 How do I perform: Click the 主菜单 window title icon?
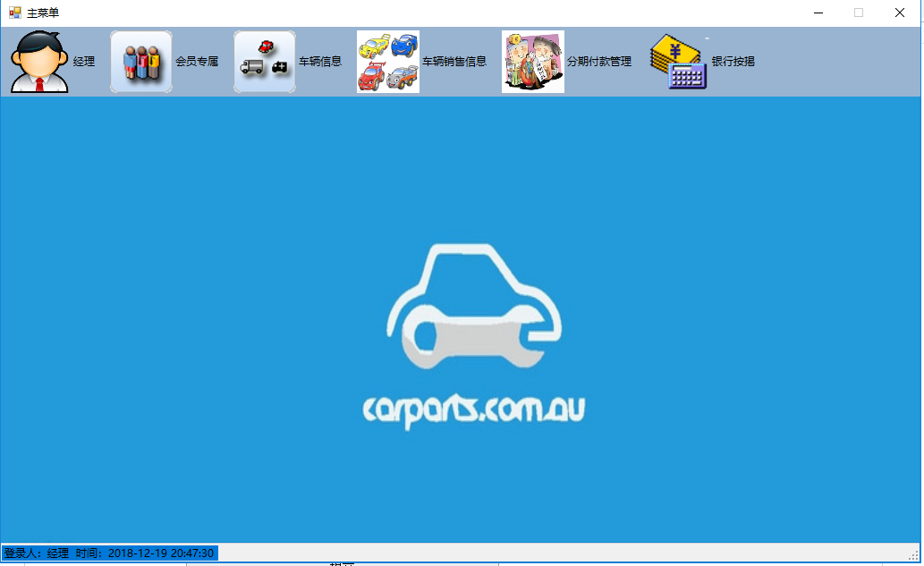pos(14,13)
